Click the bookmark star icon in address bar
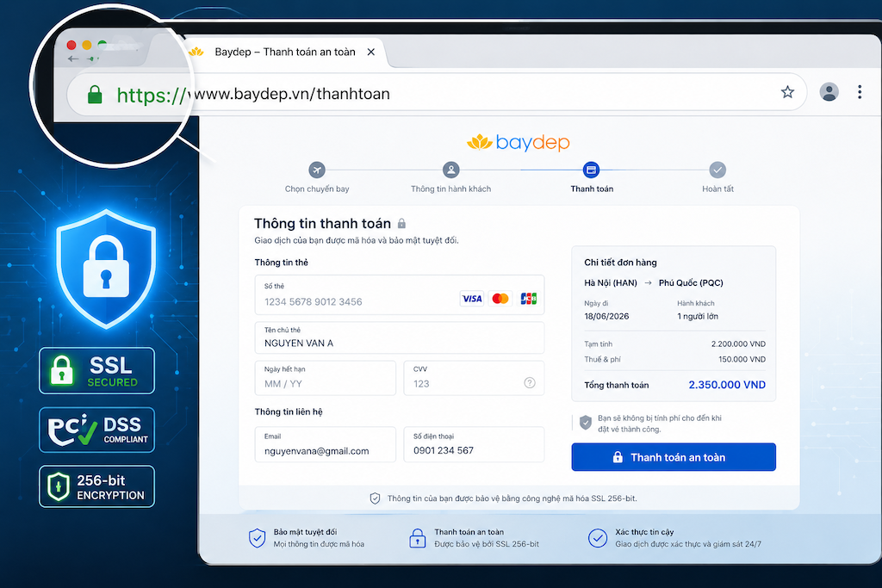The width and height of the screenshot is (882, 588). coord(787,92)
